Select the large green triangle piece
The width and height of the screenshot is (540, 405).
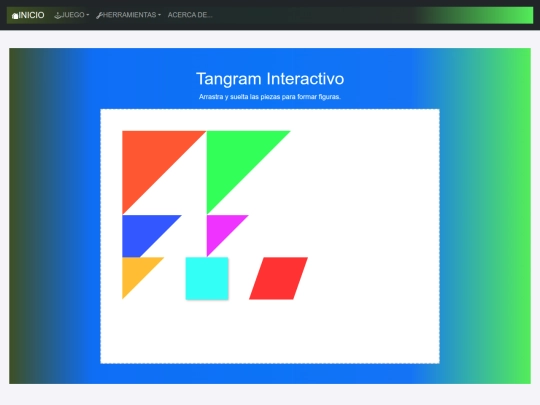(x=235, y=159)
